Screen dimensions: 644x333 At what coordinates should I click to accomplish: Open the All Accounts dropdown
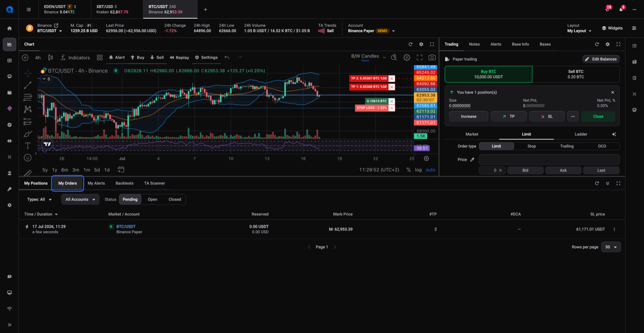80,199
